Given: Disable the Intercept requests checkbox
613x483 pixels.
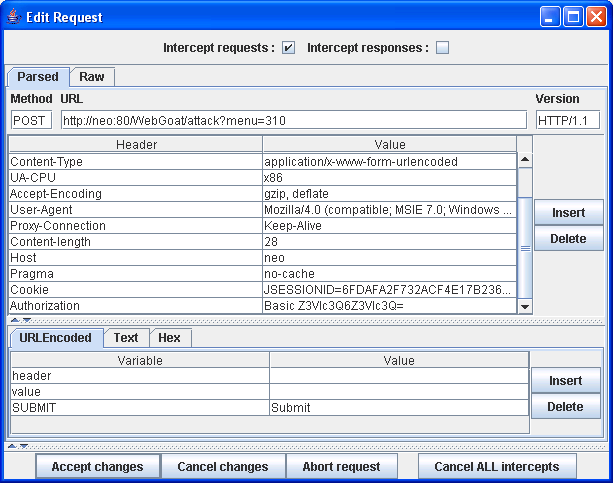Looking at the screenshot, I should click(x=289, y=48).
